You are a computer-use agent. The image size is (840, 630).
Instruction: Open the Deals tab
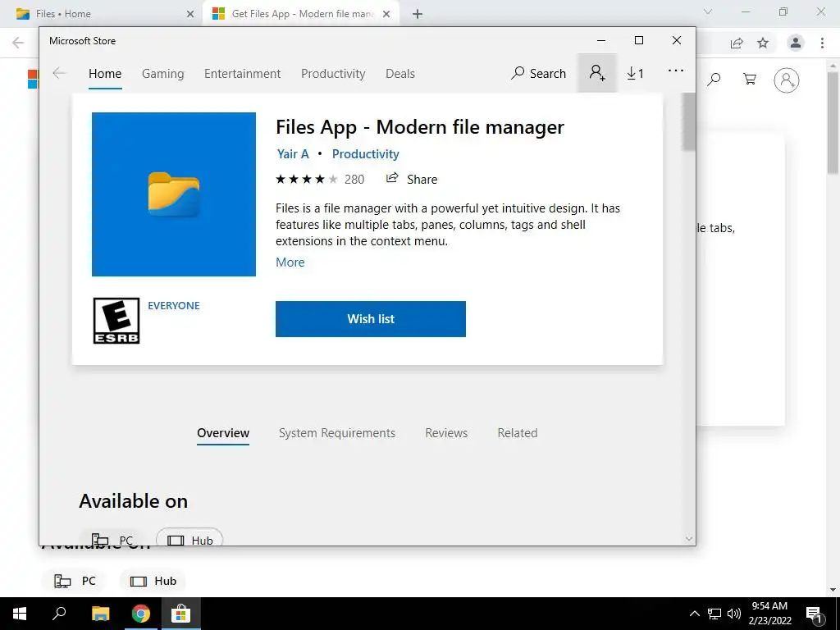click(x=400, y=74)
